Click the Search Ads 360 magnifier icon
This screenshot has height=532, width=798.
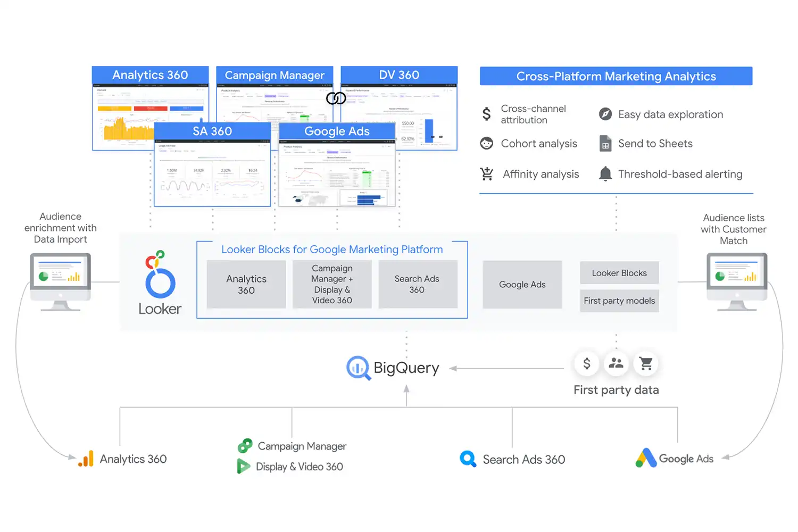point(468,459)
